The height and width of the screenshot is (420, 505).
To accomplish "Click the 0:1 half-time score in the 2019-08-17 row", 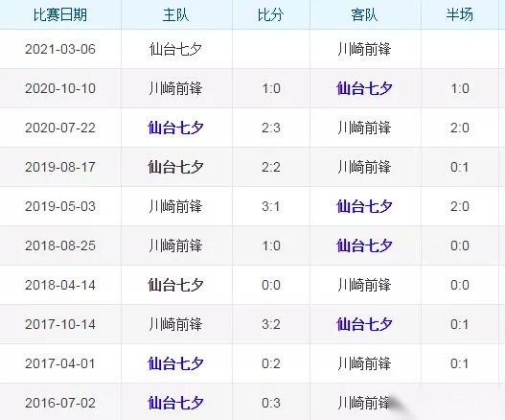I will tap(460, 167).
